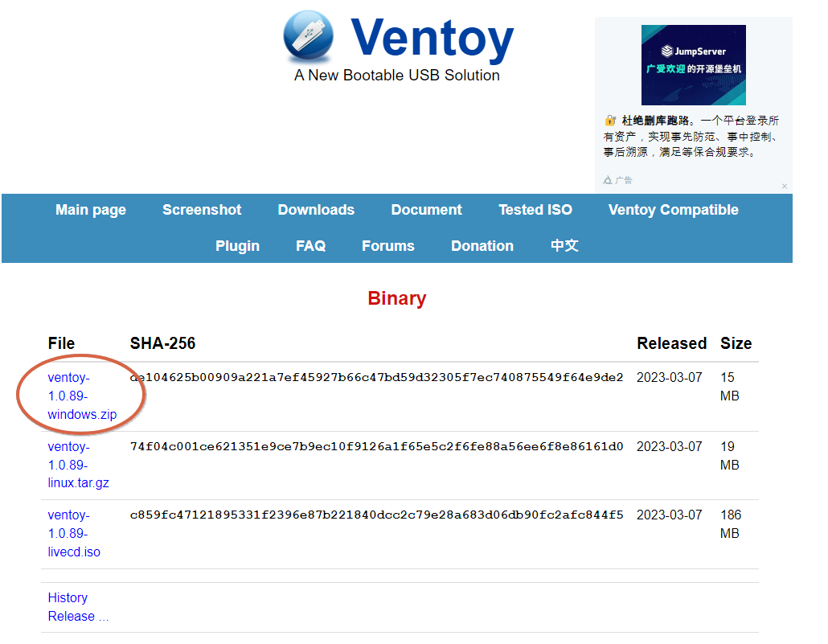Download ventoy-1.0.89-livecd.iso
The height and width of the screenshot is (644, 828).
[x=74, y=534]
